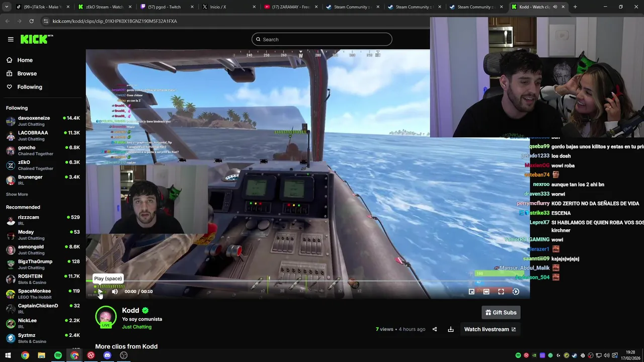Open Spotify from taskbar
The height and width of the screenshot is (362, 644).
(x=58, y=355)
